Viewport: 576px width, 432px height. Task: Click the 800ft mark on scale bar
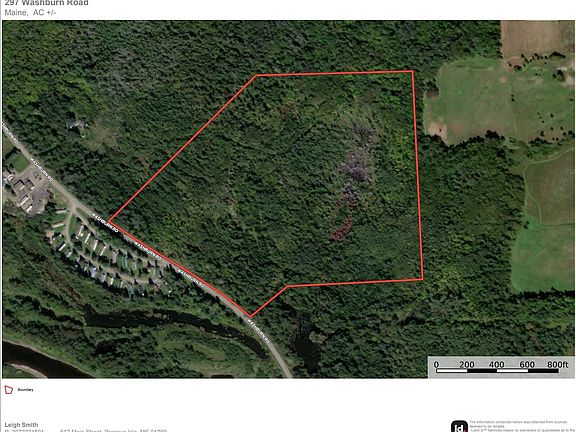click(557, 364)
